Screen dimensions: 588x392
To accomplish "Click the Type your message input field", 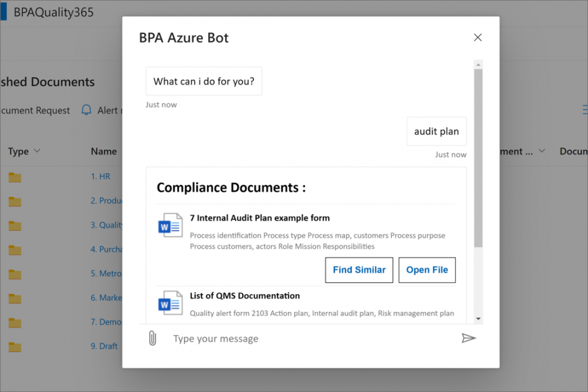I will [x=216, y=338].
